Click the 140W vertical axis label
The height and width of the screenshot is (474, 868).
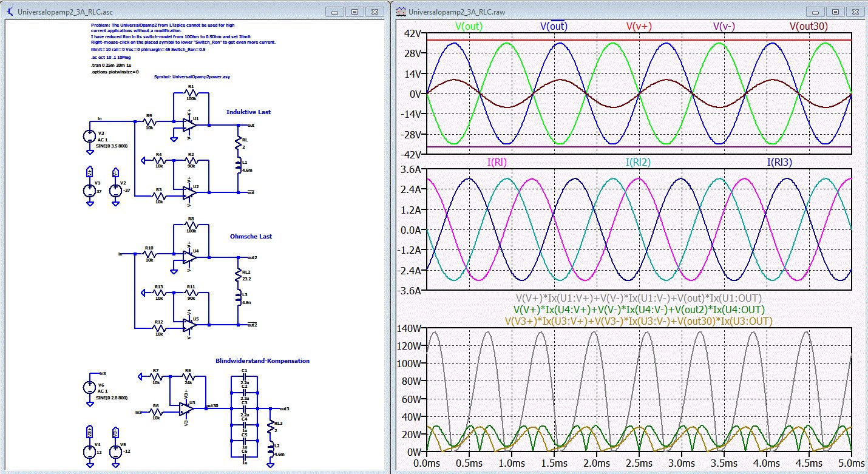pyautogui.click(x=409, y=328)
